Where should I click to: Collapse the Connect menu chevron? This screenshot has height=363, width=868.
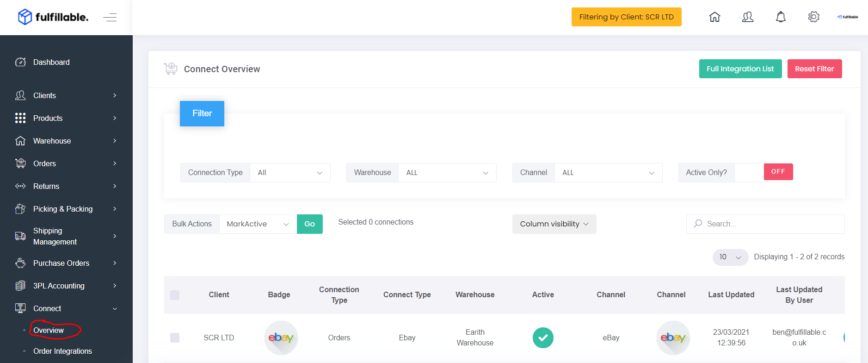click(x=115, y=309)
